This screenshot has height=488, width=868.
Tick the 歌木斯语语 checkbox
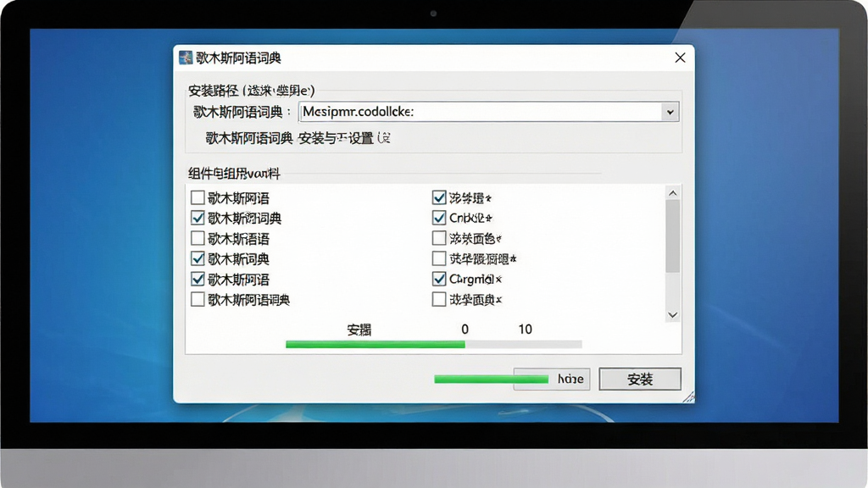(x=198, y=238)
